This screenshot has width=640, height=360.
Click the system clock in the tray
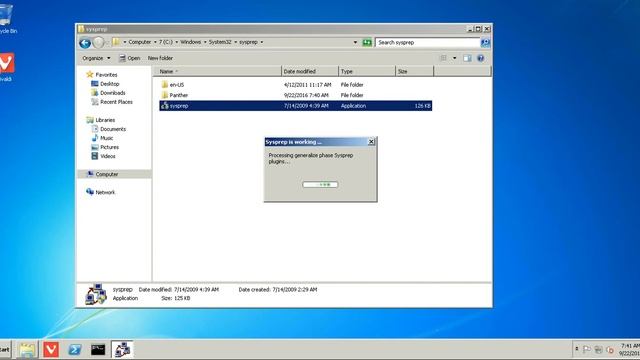(630, 350)
